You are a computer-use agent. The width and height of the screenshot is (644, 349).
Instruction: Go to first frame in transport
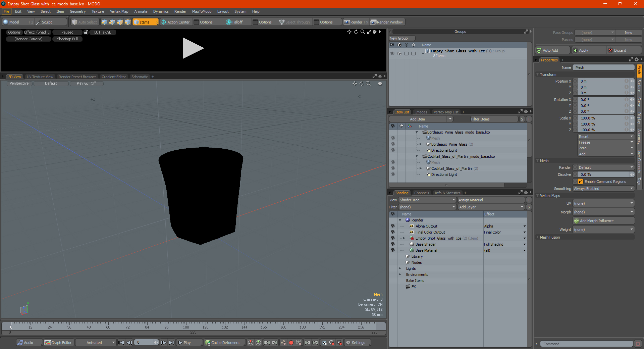click(121, 343)
